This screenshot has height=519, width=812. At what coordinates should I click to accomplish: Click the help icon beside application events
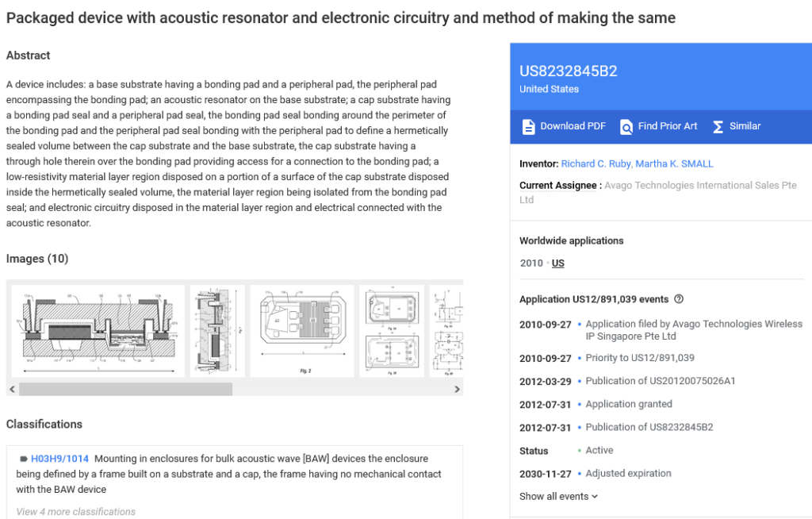(x=679, y=299)
